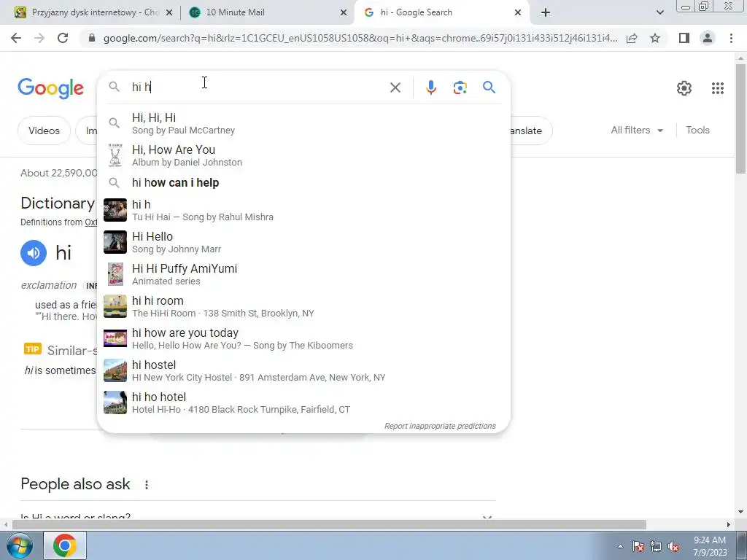Open the Tools option
This screenshot has height=560, width=747.
pyautogui.click(x=697, y=130)
